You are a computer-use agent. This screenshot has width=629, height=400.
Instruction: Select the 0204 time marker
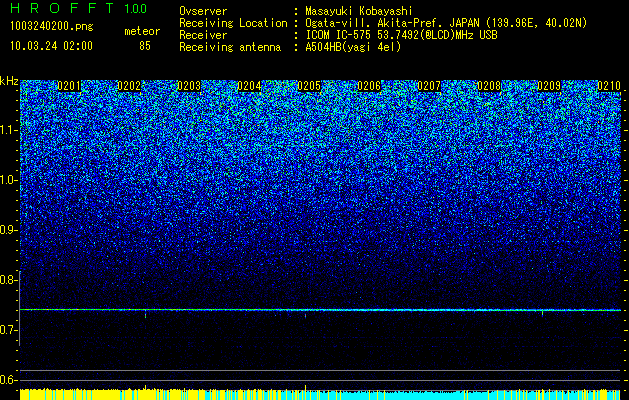(x=249, y=86)
